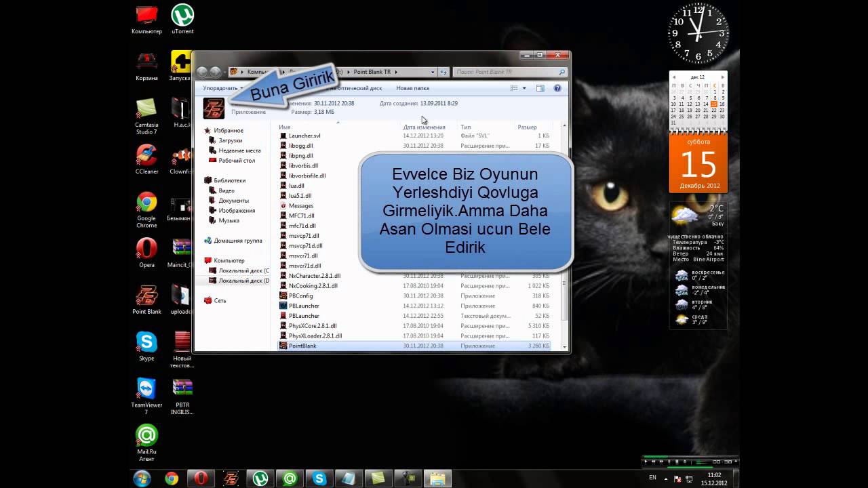Open the Action Center flag tray icon
Image resolution: width=868 pixels, height=488 pixels.
click(678, 479)
